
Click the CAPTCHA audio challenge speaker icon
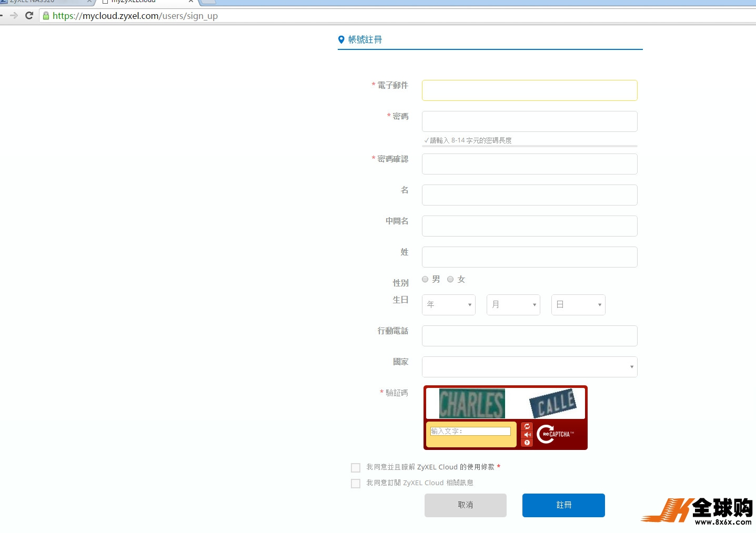click(x=527, y=435)
